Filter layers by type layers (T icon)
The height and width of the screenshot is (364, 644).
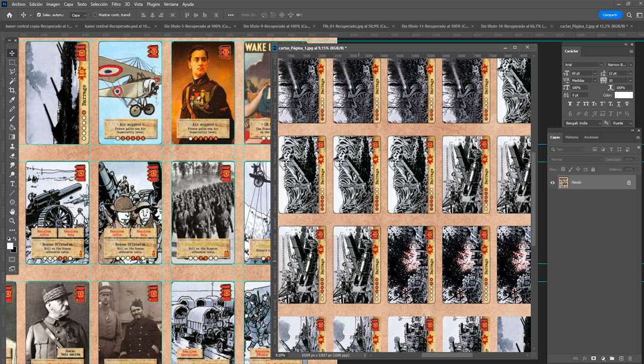(x=611, y=150)
